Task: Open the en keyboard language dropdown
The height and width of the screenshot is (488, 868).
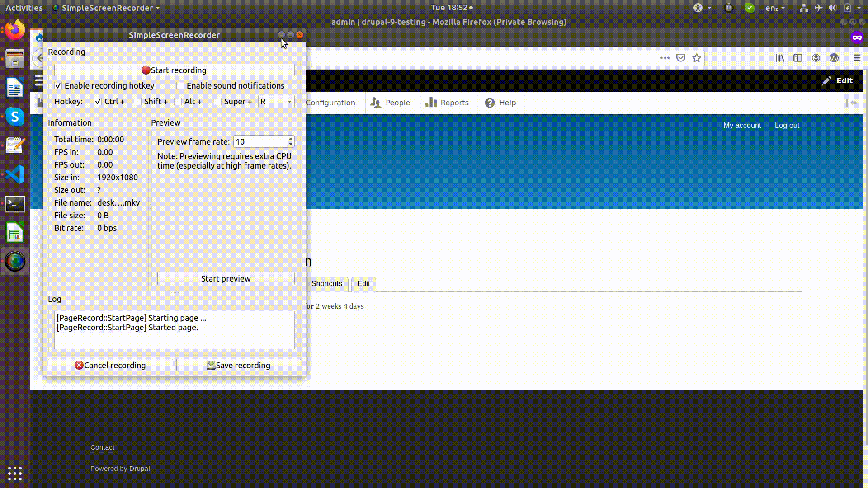Action: click(x=775, y=8)
